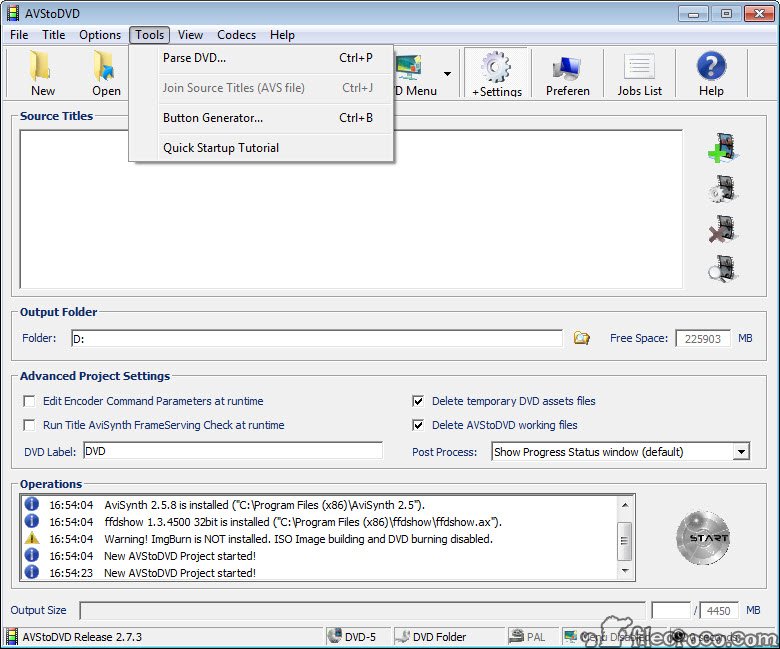Image resolution: width=780 pixels, height=649 pixels.
Task: Close the open Tools menu
Action: [x=149, y=35]
